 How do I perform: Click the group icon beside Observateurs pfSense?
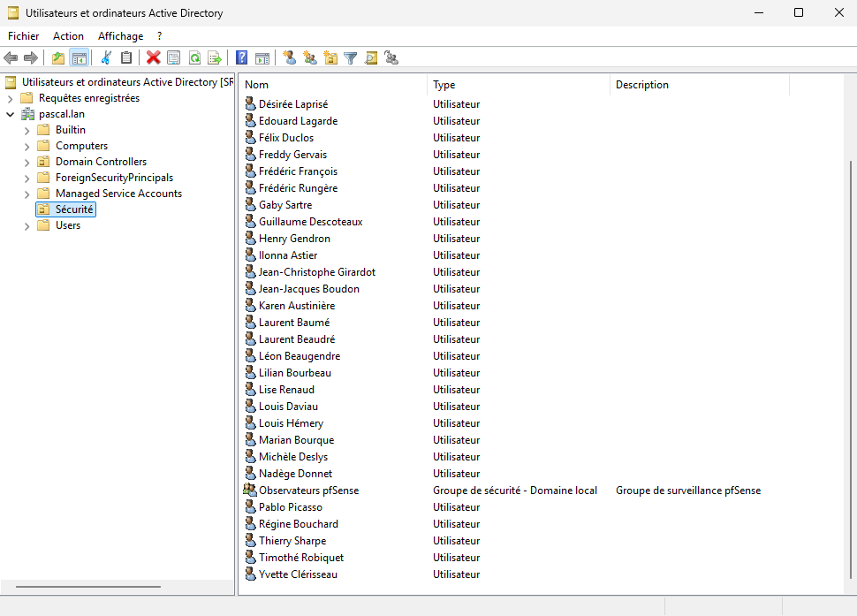250,490
